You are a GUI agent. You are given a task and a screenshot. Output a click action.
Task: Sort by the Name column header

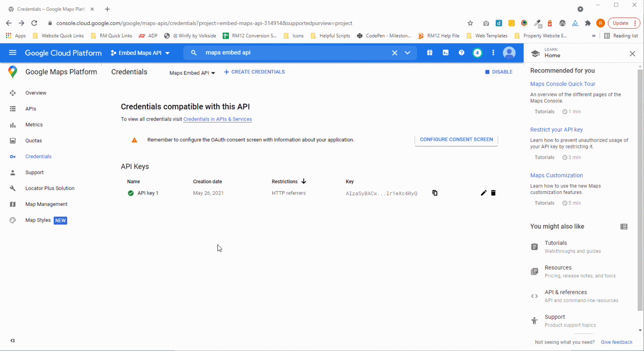[x=133, y=182]
